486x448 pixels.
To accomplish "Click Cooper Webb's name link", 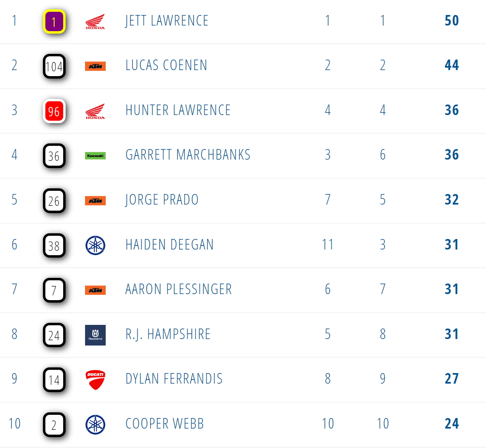I will pyautogui.click(x=164, y=424).
